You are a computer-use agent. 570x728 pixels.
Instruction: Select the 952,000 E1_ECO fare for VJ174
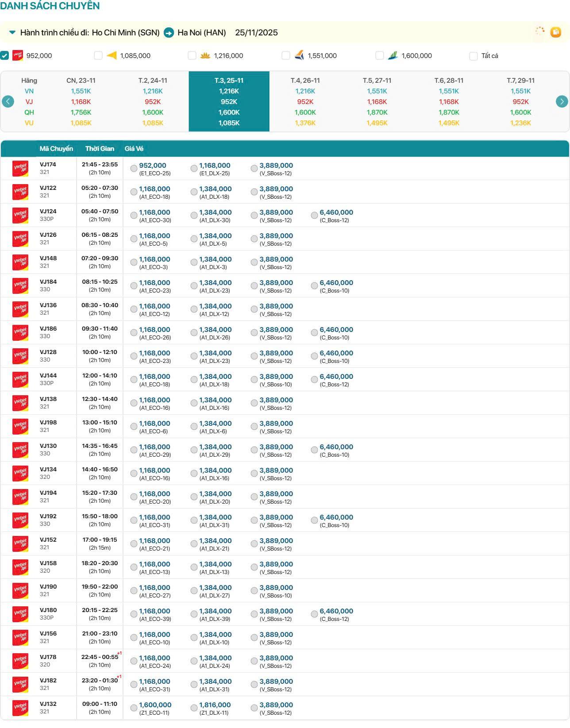[134, 169]
